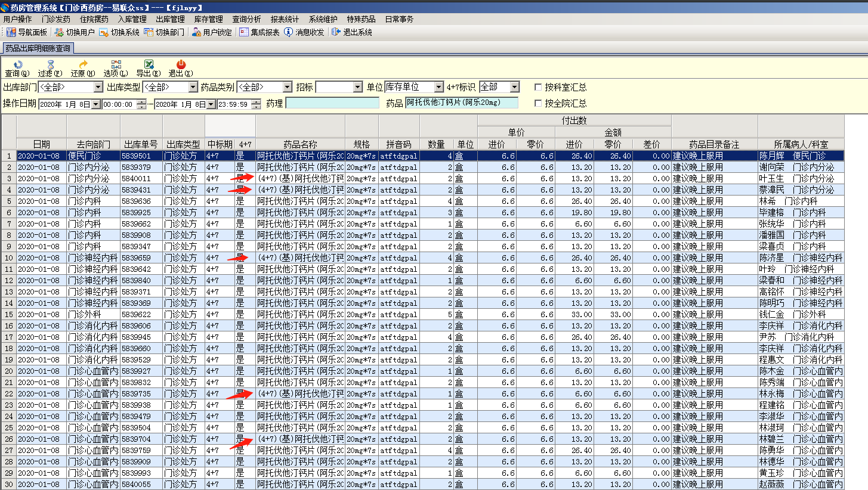Screen dimensions: 868x490
Task: Click 用户锁定 to lock the user
Action: click(212, 32)
